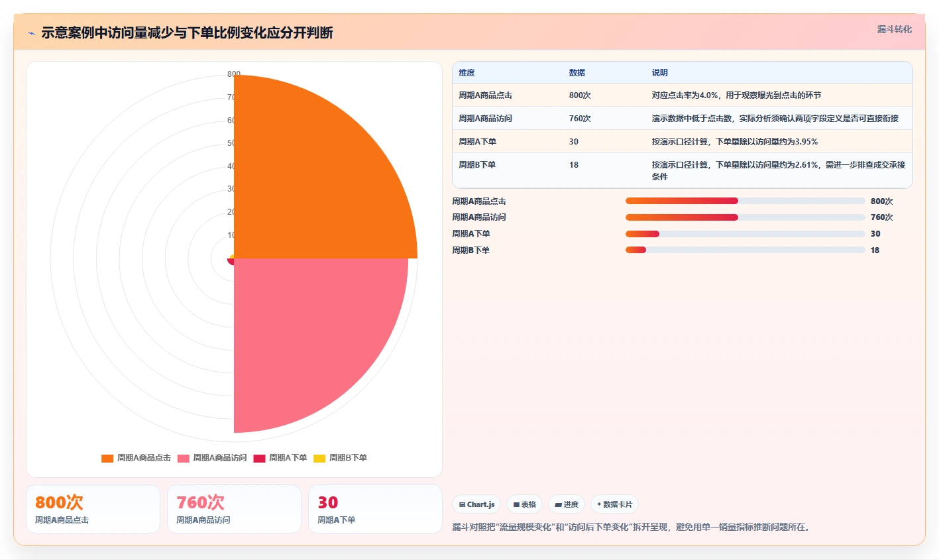Image resolution: width=939 pixels, height=560 pixels.
Task: Toggle the 周期B下单 legend item
Action: pos(341,458)
